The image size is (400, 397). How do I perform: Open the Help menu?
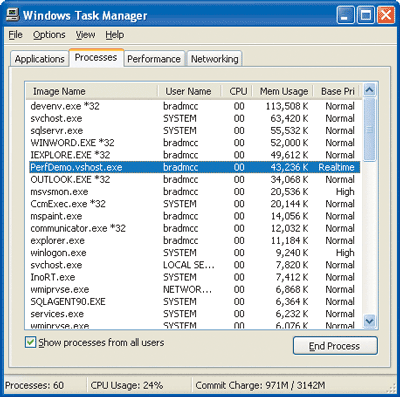[x=115, y=35]
